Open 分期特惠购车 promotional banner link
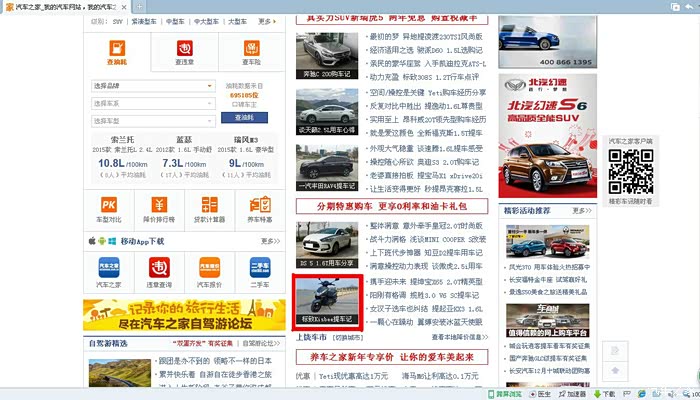700x400 pixels. point(392,206)
